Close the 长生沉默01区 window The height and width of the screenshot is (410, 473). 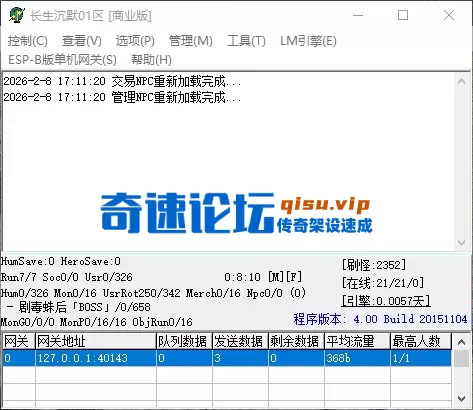(x=449, y=15)
